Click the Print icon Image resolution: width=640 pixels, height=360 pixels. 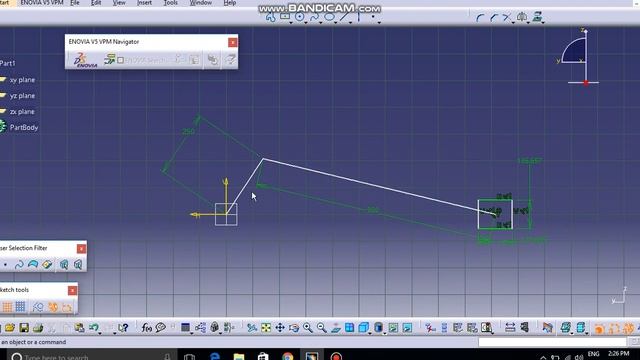(x=38, y=328)
